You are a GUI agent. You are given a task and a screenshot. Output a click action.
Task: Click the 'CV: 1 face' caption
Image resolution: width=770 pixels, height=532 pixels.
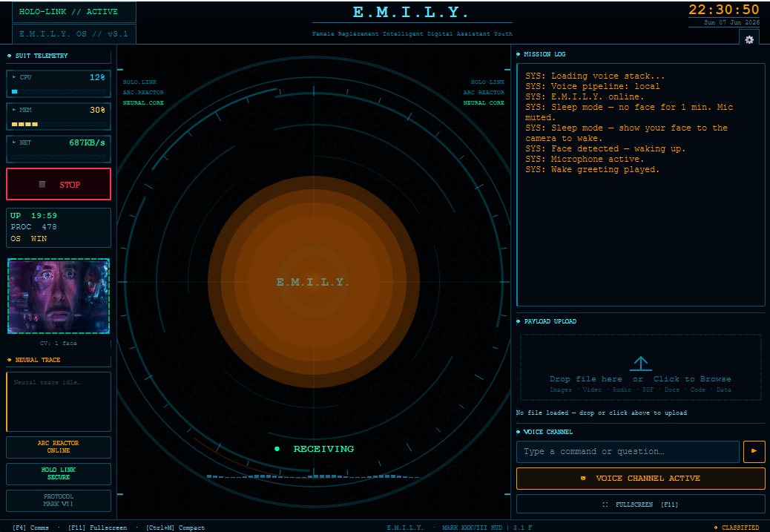coord(59,344)
